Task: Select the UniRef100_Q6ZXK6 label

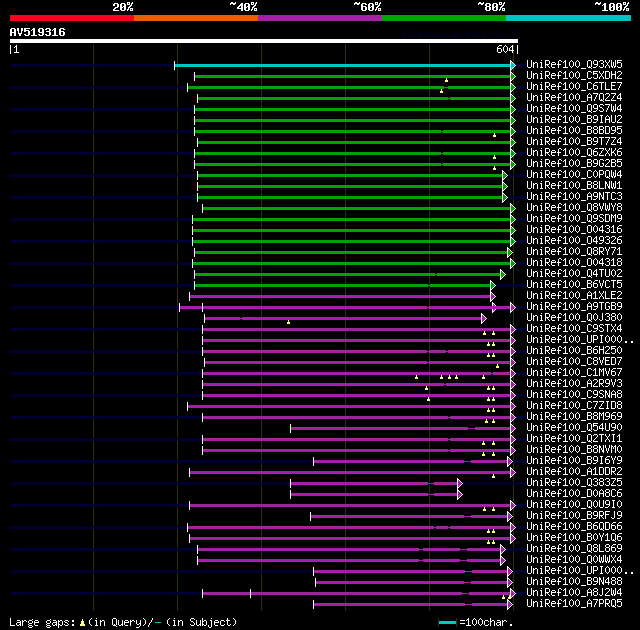Action: point(574,153)
